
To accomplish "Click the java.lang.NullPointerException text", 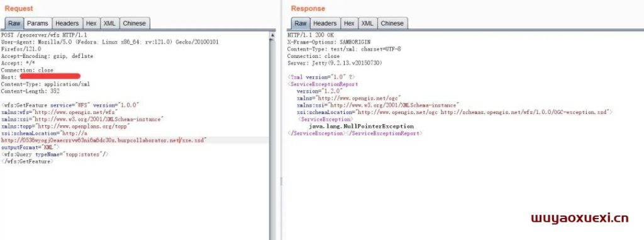I will [362, 126].
